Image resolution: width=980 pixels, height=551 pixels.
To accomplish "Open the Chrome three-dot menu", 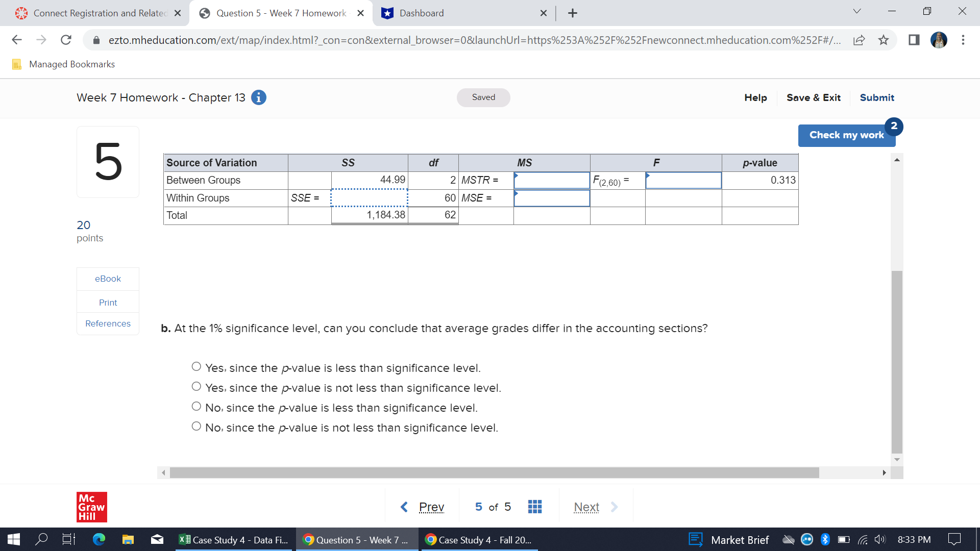I will 964,40.
